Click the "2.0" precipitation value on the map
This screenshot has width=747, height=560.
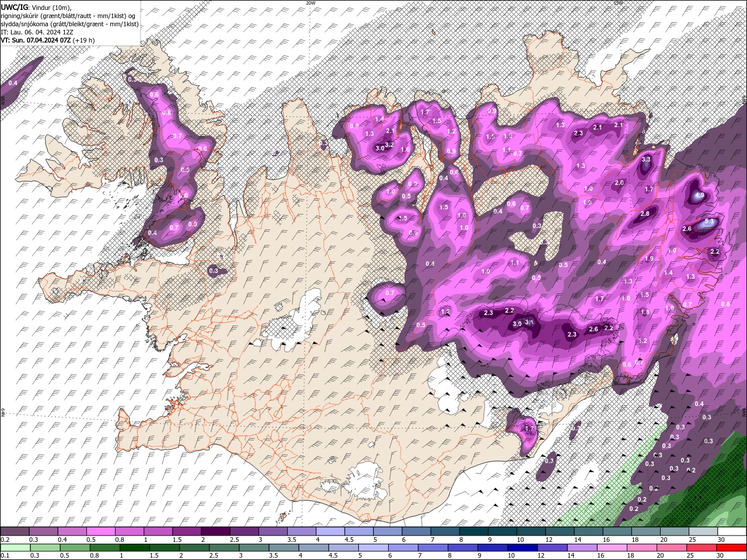tap(619, 183)
